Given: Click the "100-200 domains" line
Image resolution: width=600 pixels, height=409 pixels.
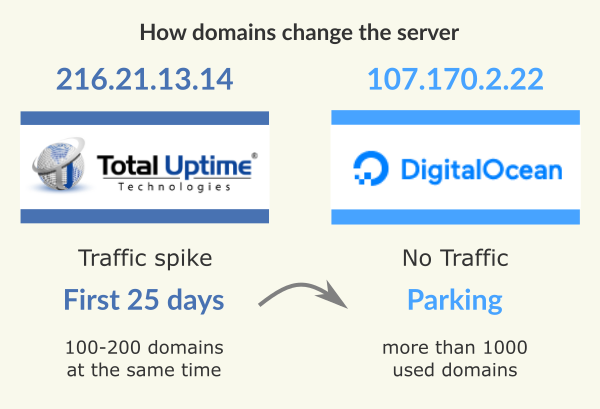Looking at the screenshot, I should point(144,347).
